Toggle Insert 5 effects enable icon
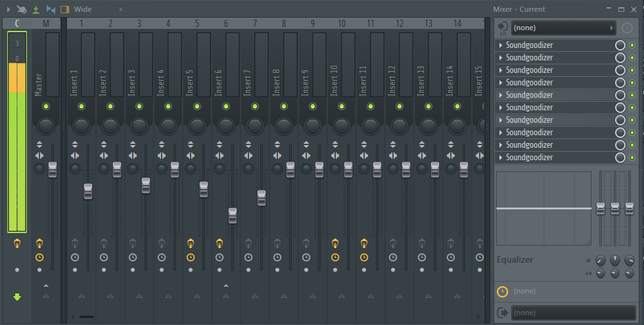The height and width of the screenshot is (325, 644). coord(191,244)
